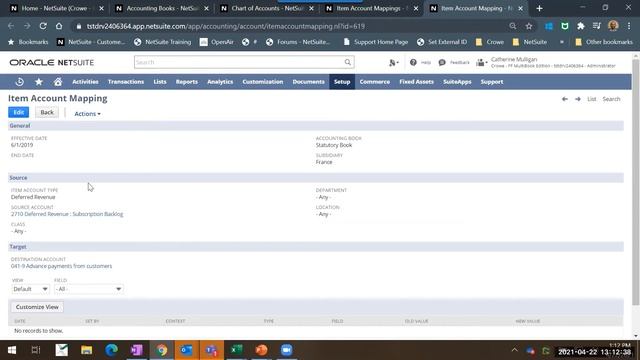This screenshot has height=360, width=640.
Task: Open the Fixed Assets menu
Action: (x=416, y=82)
